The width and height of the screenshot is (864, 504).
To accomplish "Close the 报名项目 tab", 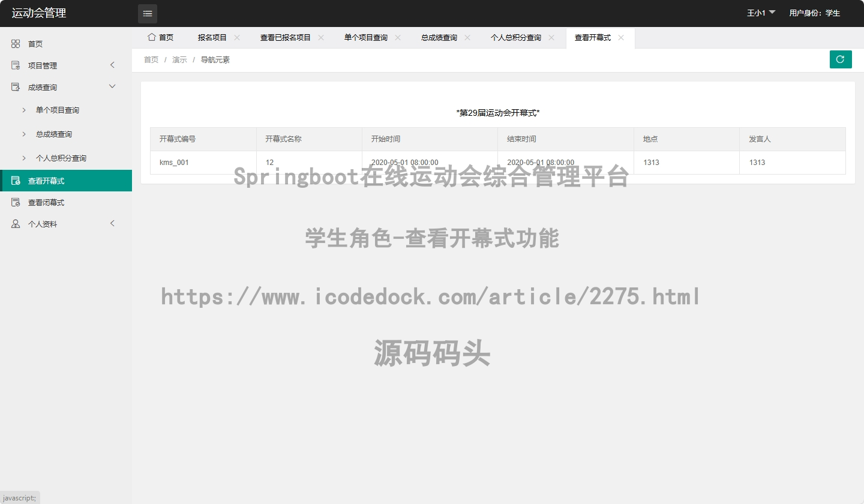I will (x=237, y=37).
